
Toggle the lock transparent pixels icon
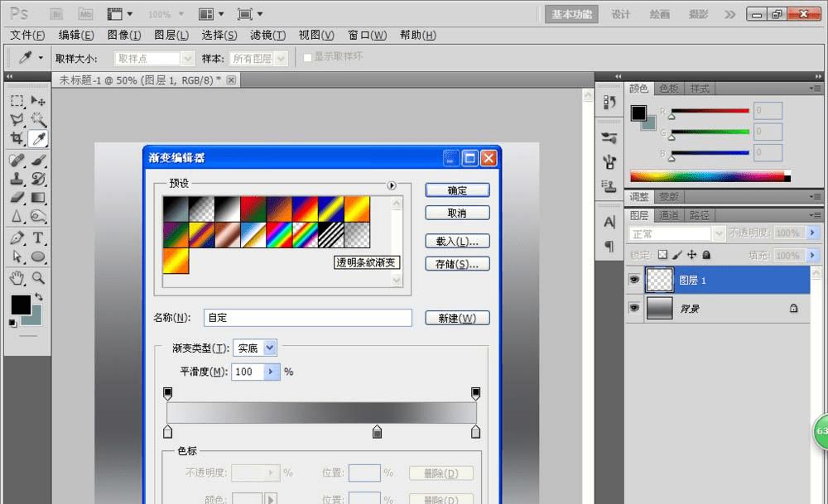[662, 256]
